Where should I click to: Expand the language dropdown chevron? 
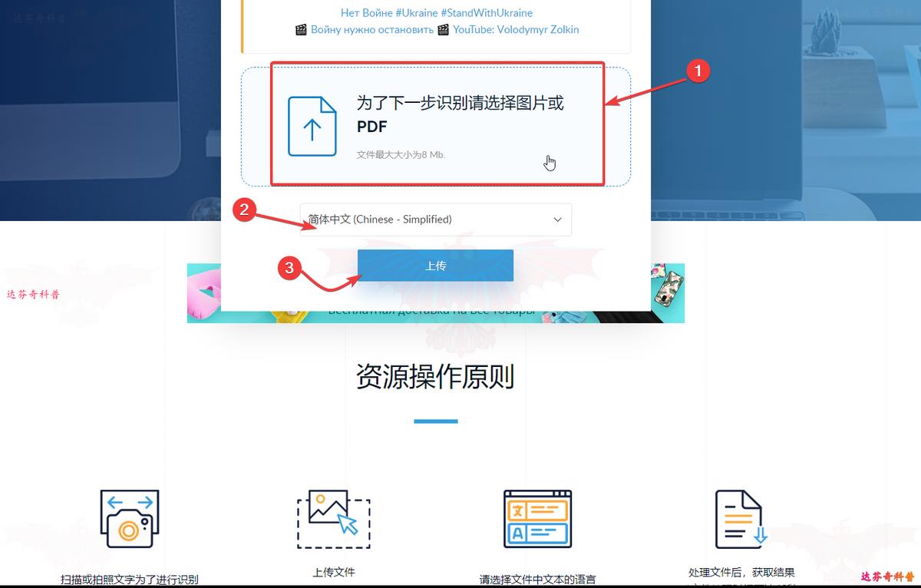(558, 220)
